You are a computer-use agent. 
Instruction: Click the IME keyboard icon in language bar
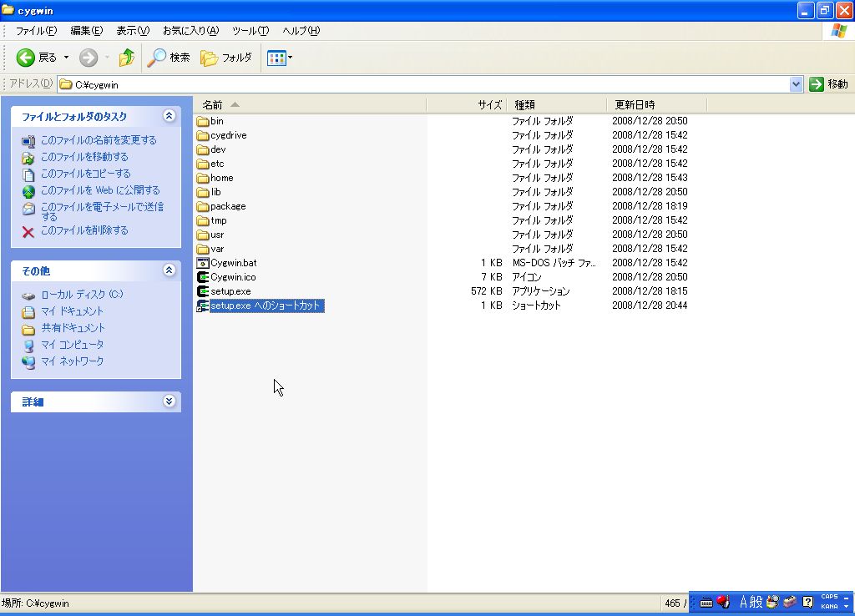click(x=706, y=603)
